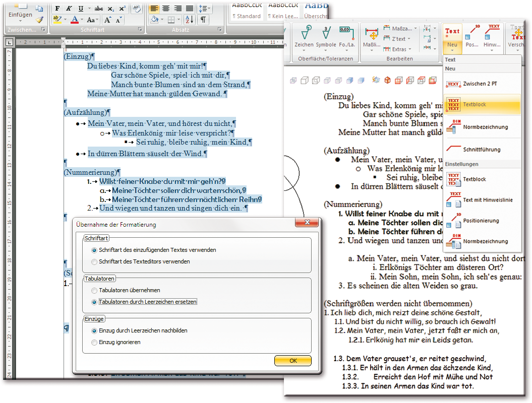Screen dimensions: 532x403
Task: Open the Neu text dropdown arrow
Action: 452,49
